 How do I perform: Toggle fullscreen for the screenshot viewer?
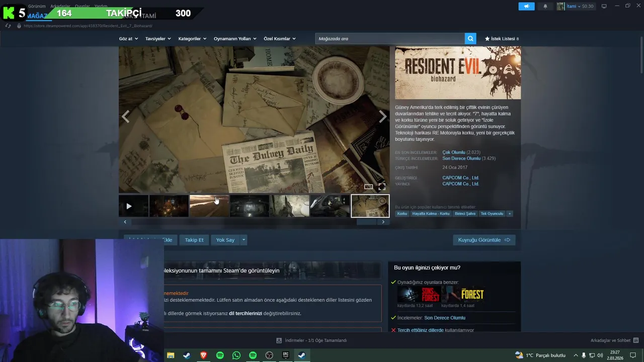382,187
